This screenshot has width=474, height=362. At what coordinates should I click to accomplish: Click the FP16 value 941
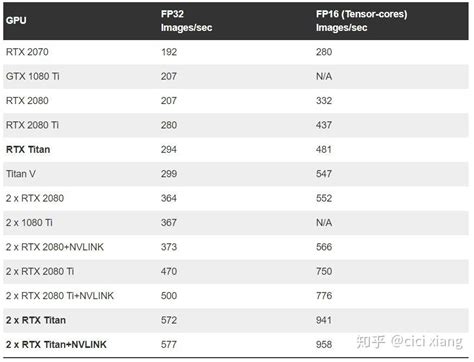pyautogui.click(x=324, y=320)
